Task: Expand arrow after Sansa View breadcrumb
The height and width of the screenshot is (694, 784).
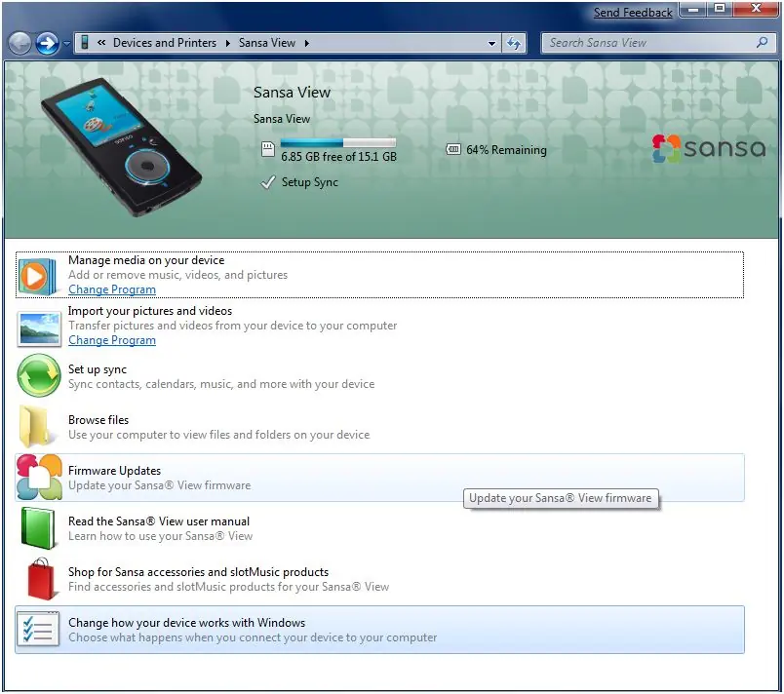Action: point(306,43)
